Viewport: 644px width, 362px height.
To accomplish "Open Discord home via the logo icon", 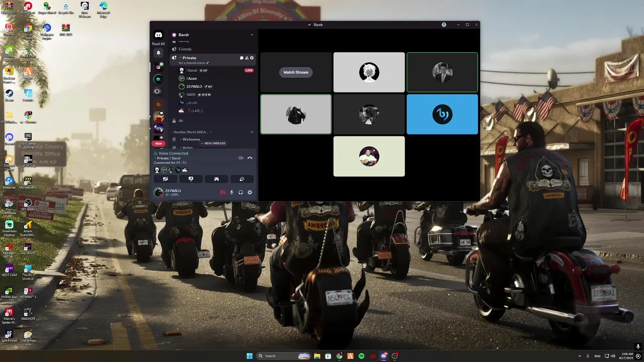I will click(x=158, y=35).
